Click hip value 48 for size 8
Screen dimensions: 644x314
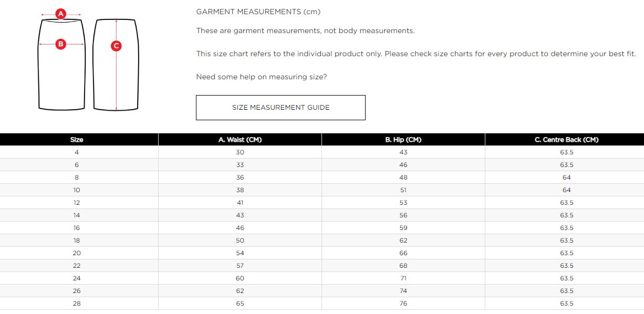coord(403,177)
